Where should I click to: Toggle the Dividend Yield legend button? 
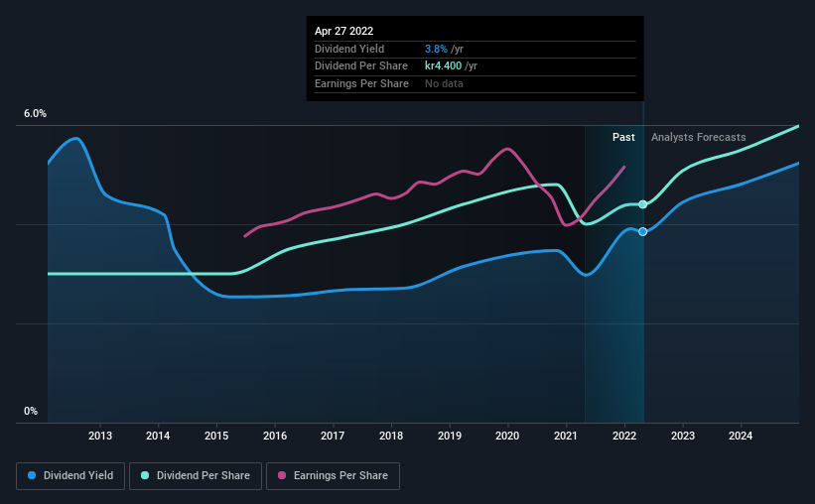(70, 476)
